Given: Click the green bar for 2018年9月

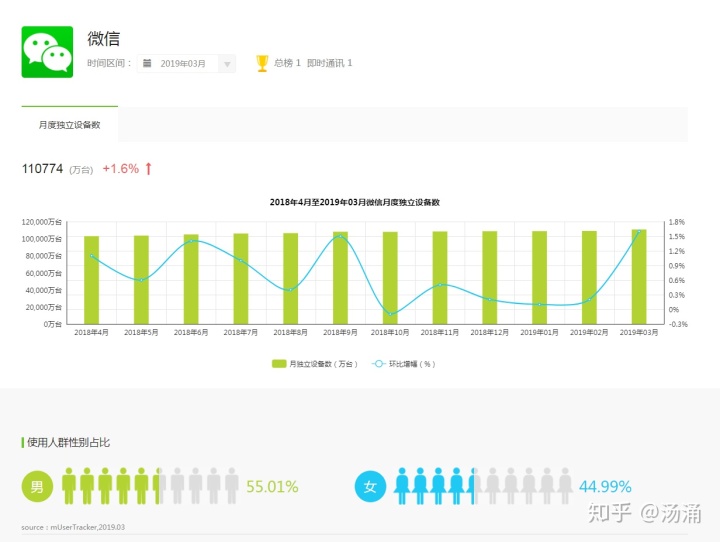Looking at the screenshot, I should click(x=340, y=278).
